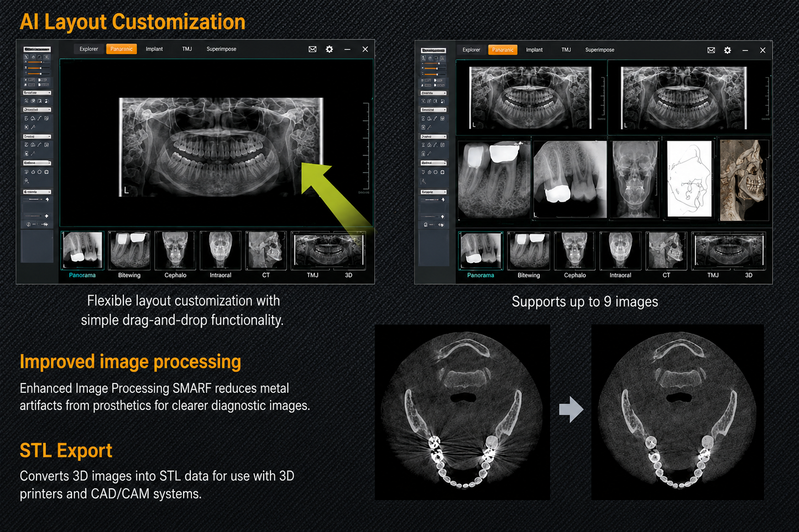
Task: Select Intraoral thumbnail in left window
Action: pos(221,250)
